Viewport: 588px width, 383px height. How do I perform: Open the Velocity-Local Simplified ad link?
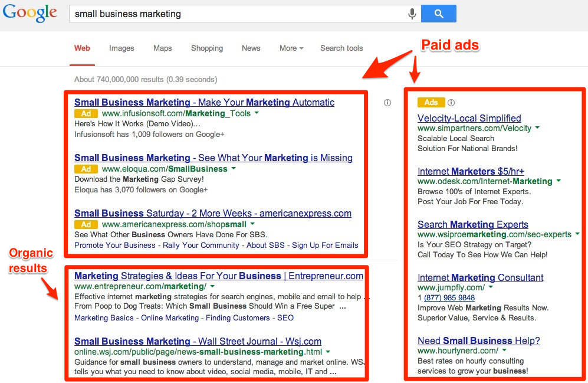coord(469,118)
